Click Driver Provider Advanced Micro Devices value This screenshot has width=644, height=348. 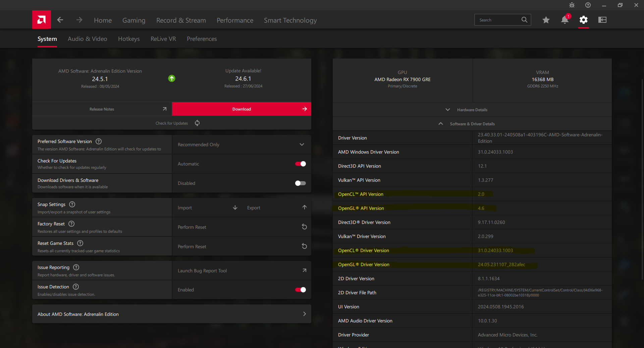point(507,335)
